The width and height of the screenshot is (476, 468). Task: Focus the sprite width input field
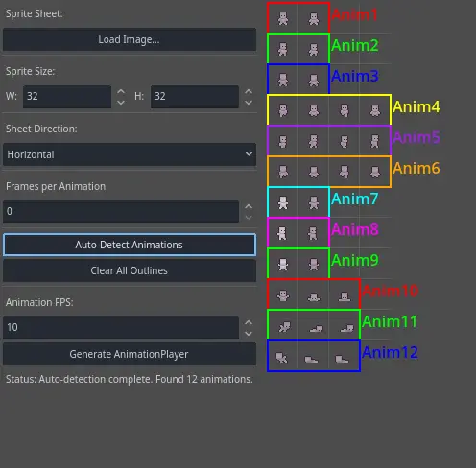click(67, 97)
